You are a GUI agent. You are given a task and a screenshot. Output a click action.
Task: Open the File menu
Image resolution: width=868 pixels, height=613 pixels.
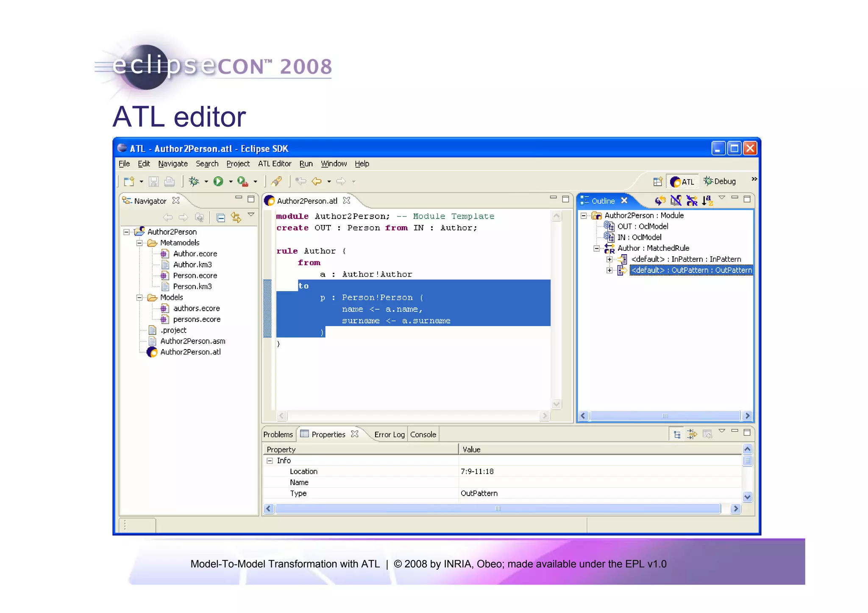coord(124,164)
